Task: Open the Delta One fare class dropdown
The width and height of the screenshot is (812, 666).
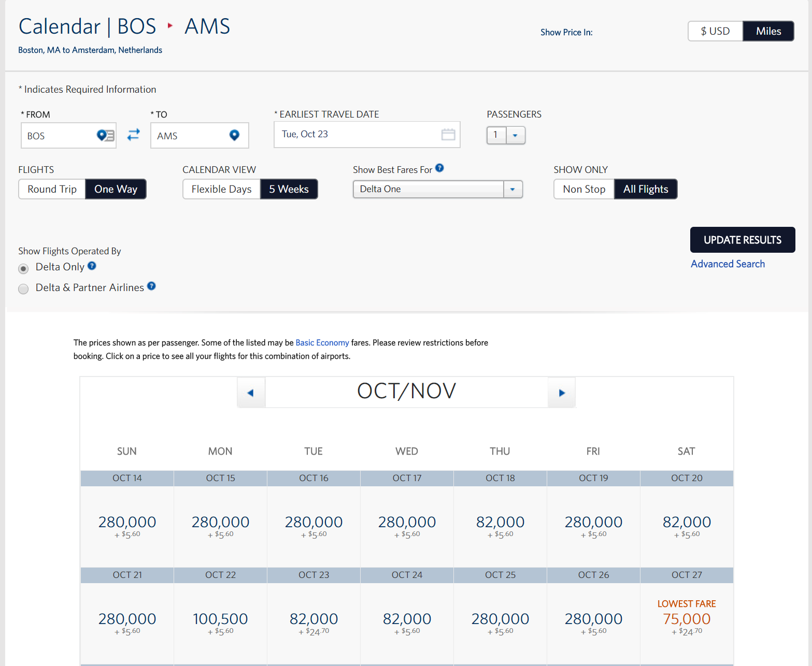Action: [x=512, y=190]
